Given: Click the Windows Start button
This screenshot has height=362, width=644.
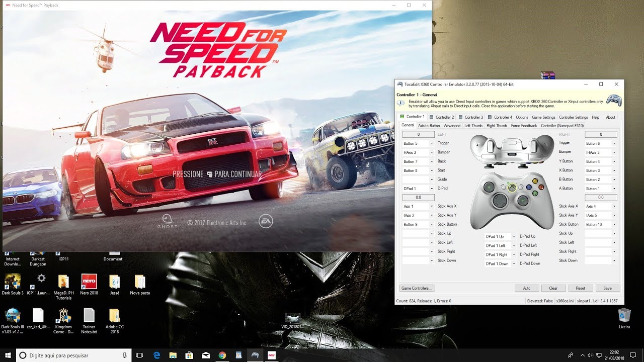Looking at the screenshot, I should (8, 355).
